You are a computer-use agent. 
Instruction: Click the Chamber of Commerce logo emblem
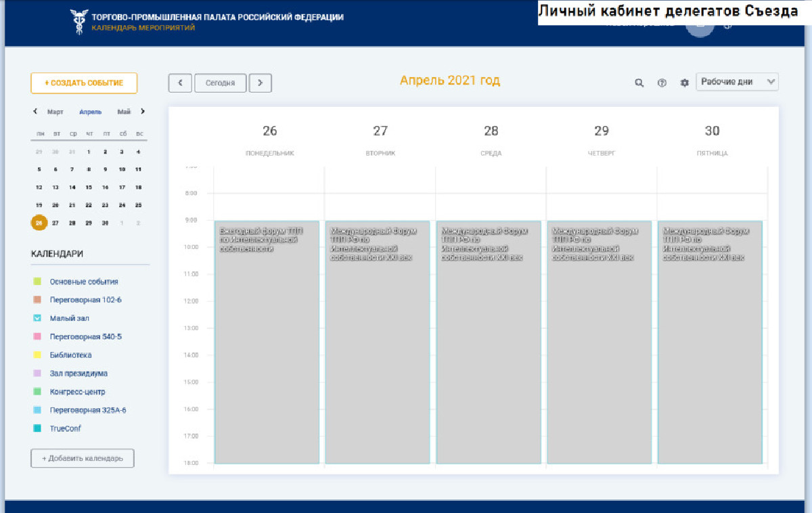(x=79, y=21)
